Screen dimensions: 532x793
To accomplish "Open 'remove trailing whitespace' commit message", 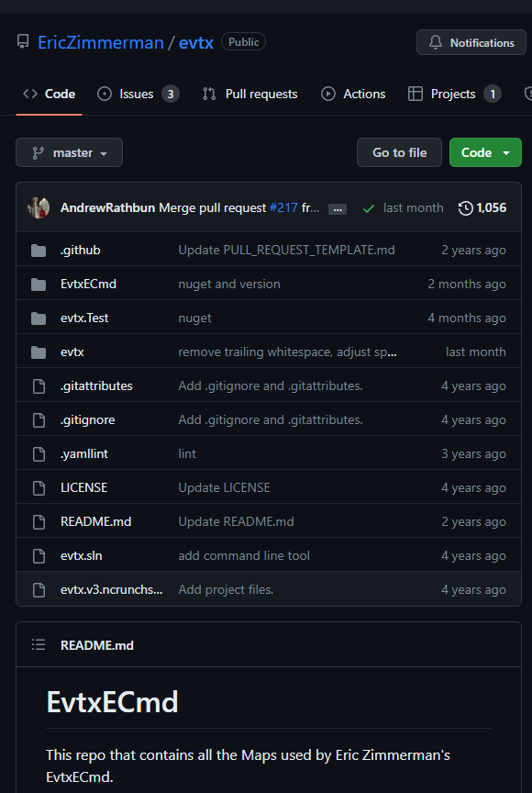I will [287, 352].
